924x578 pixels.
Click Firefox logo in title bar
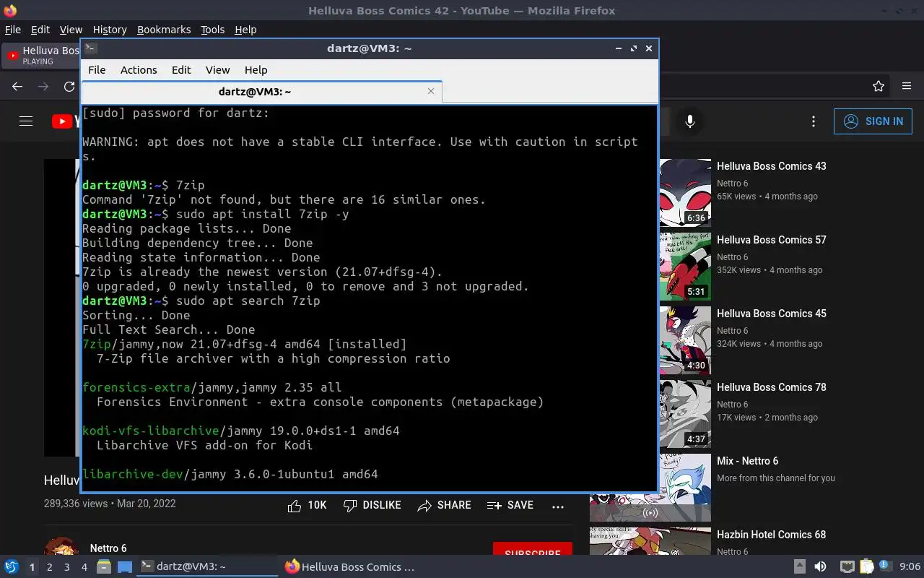[x=10, y=11]
